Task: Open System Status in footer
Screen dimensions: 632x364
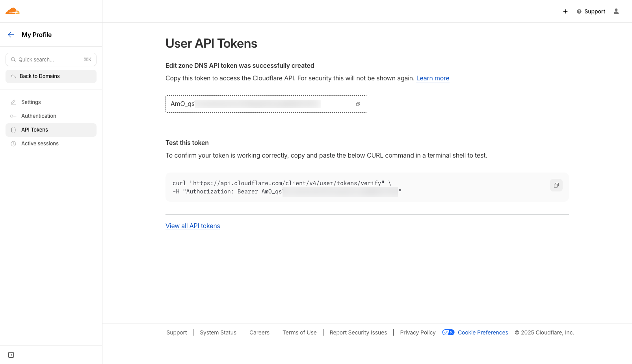Action: 218,332
